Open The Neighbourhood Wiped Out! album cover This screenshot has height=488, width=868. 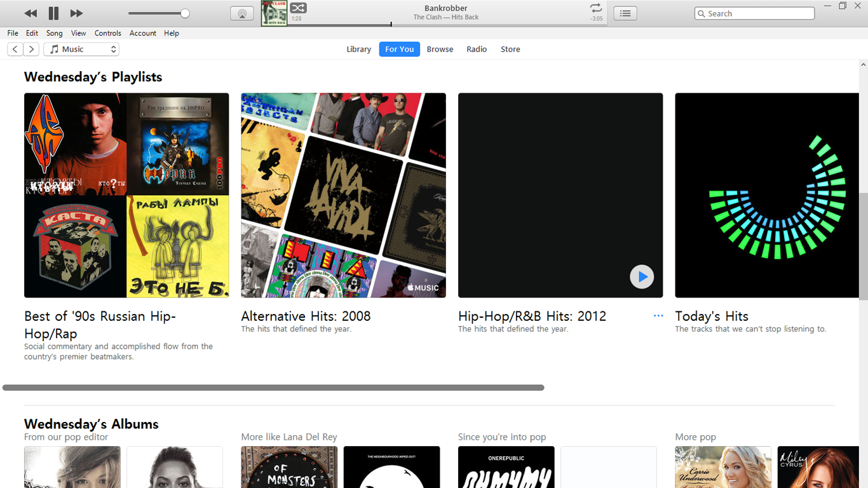pyautogui.click(x=391, y=467)
